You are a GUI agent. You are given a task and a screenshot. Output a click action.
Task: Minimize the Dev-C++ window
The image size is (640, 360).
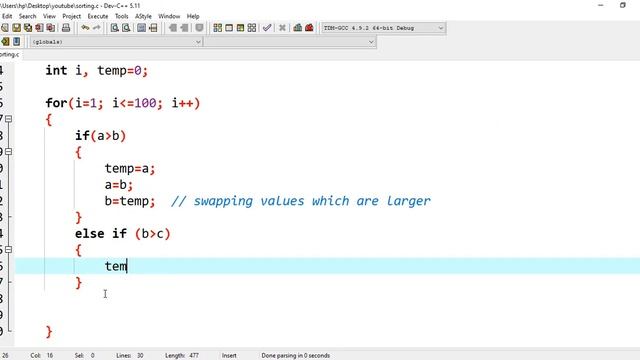tap(600, 5)
